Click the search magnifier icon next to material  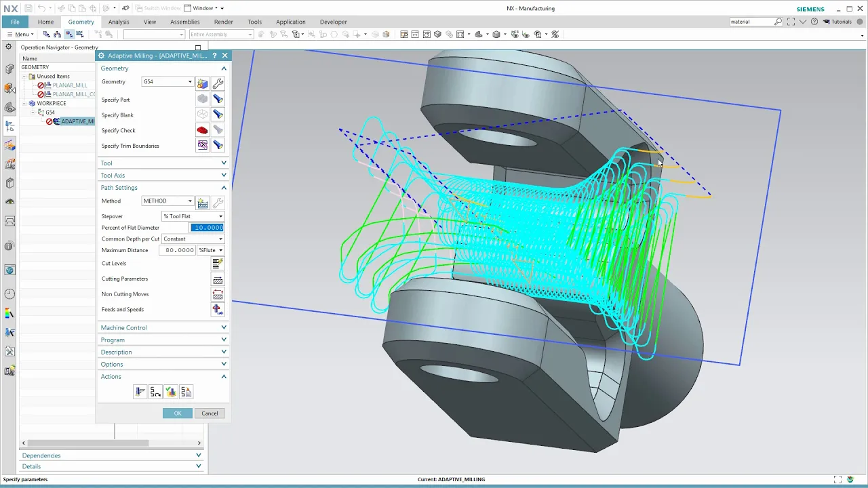[778, 22]
